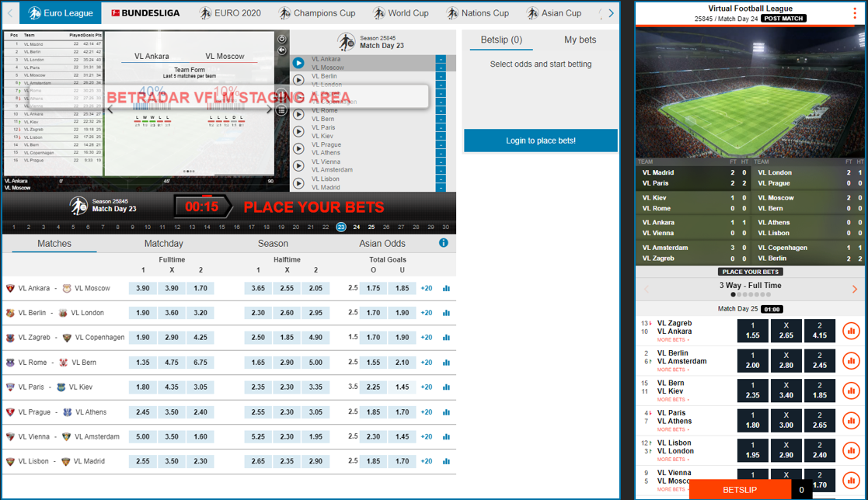Toggle Over 2.5 odds 1.75 for Ankara–Moscow
The height and width of the screenshot is (500, 868).
pyautogui.click(x=373, y=288)
